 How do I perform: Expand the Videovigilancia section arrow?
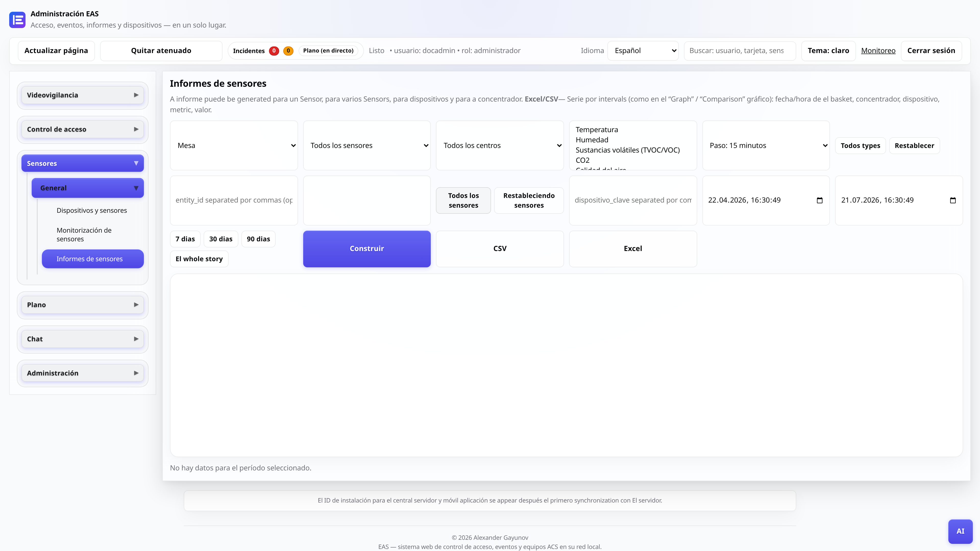pyautogui.click(x=136, y=95)
